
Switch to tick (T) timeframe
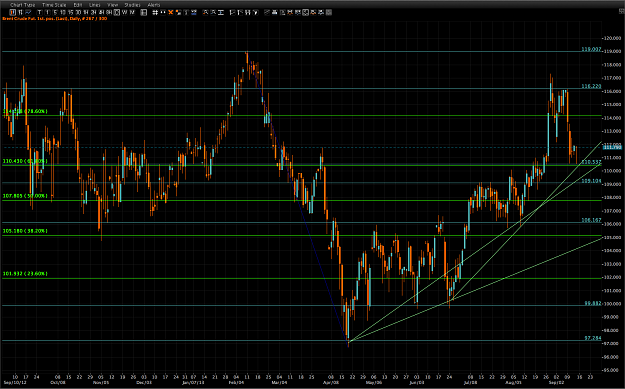click(39, 12)
